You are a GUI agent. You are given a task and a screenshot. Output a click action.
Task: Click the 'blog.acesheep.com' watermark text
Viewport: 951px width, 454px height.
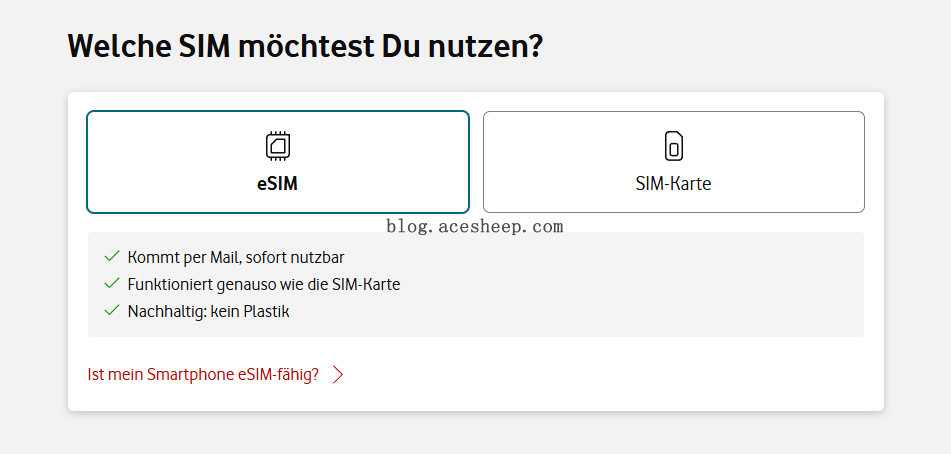coord(475,227)
